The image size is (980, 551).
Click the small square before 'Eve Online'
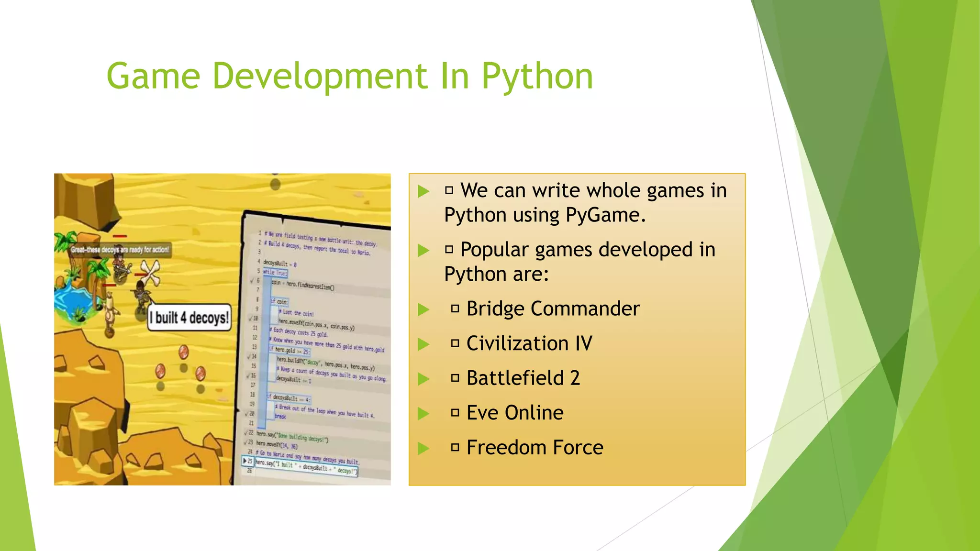tap(455, 413)
